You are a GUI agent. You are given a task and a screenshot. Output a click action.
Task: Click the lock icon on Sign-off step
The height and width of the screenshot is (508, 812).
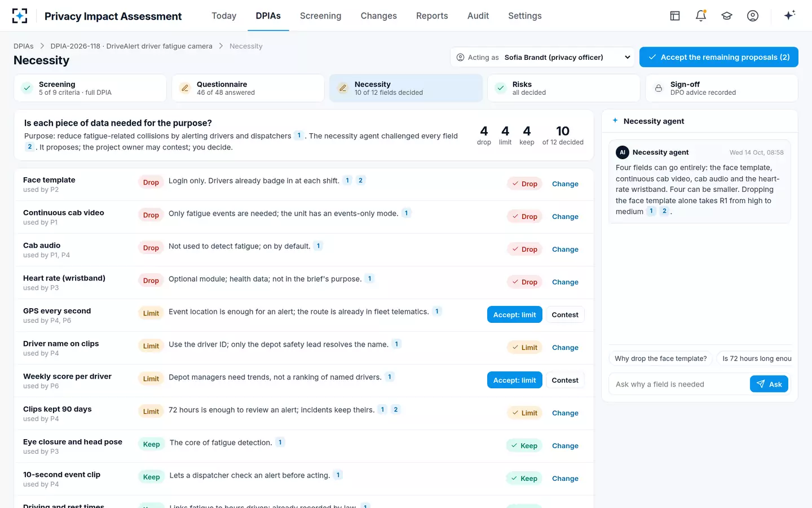(x=658, y=88)
